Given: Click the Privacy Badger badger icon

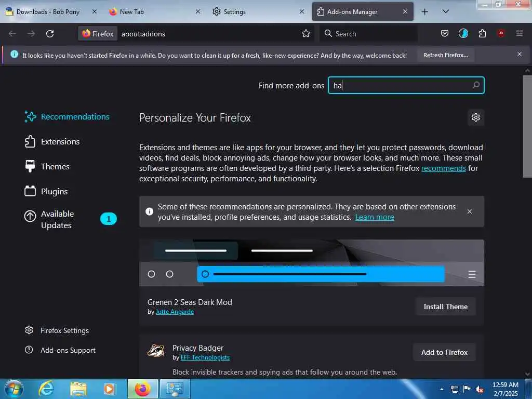Looking at the screenshot, I should (156, 351).
